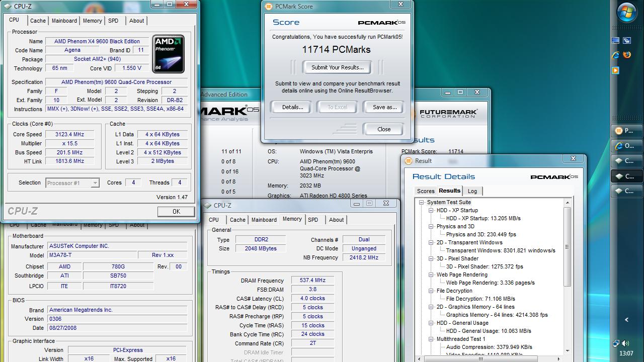This screenshot has height=362, width=644.
Task: Collapse the File Decryption node
Action: [431, 291]
